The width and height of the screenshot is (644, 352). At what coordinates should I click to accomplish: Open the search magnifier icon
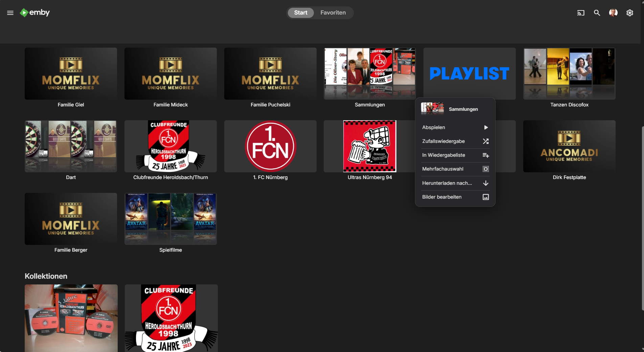pyautogui.click(x=597, y=13)
